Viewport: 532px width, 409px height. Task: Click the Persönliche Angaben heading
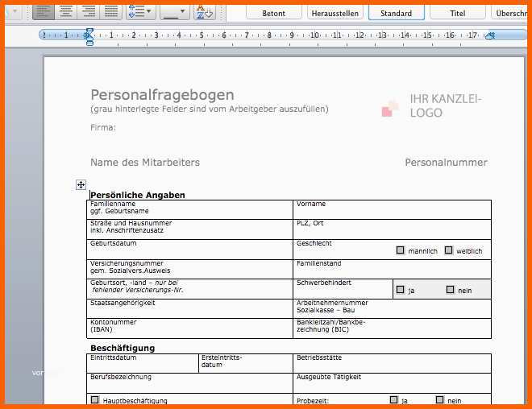coord(138,195)
